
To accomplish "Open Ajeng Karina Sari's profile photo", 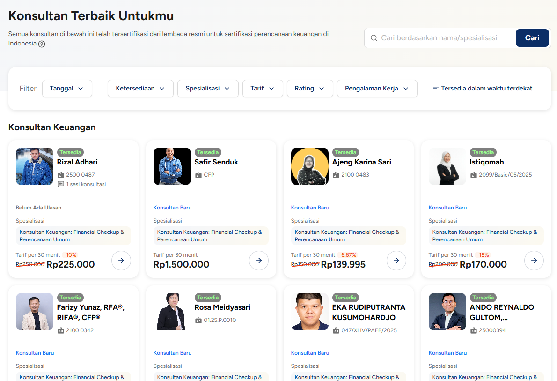I will (x=310, y=167).
